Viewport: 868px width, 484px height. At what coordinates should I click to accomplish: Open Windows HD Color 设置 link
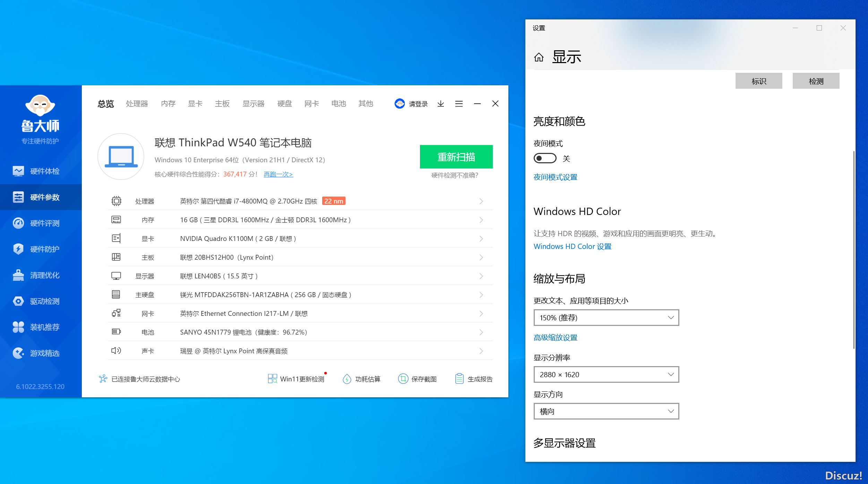click(x=573, y=247)
